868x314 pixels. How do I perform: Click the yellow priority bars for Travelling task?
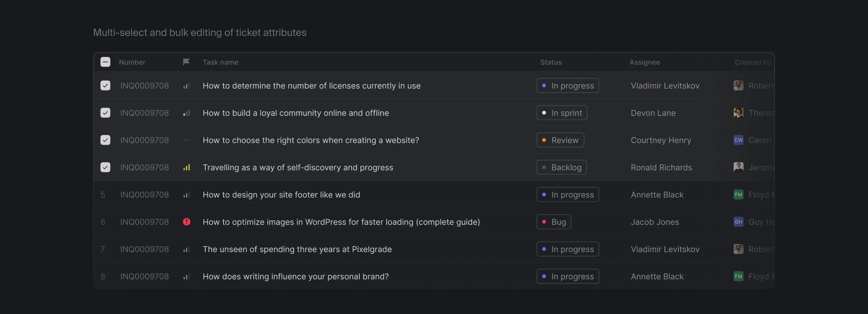[186, 167]
